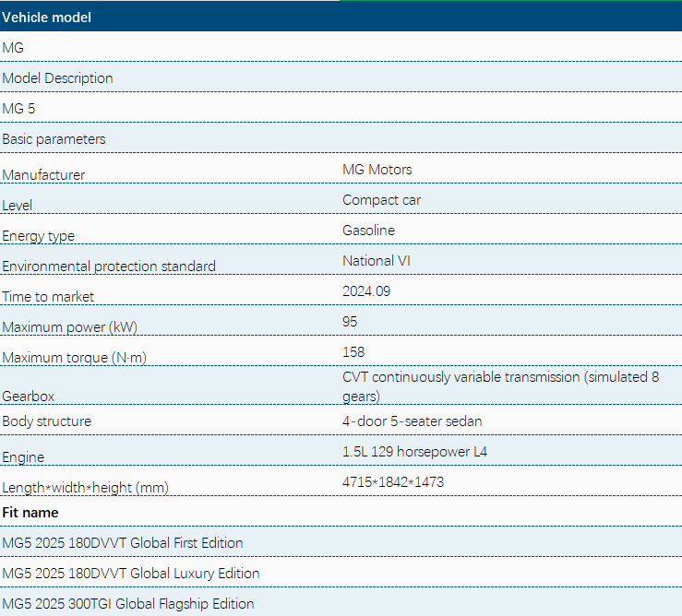Click the MG Motors manufacturer value
682x616 pixels.
pos(377,170)
